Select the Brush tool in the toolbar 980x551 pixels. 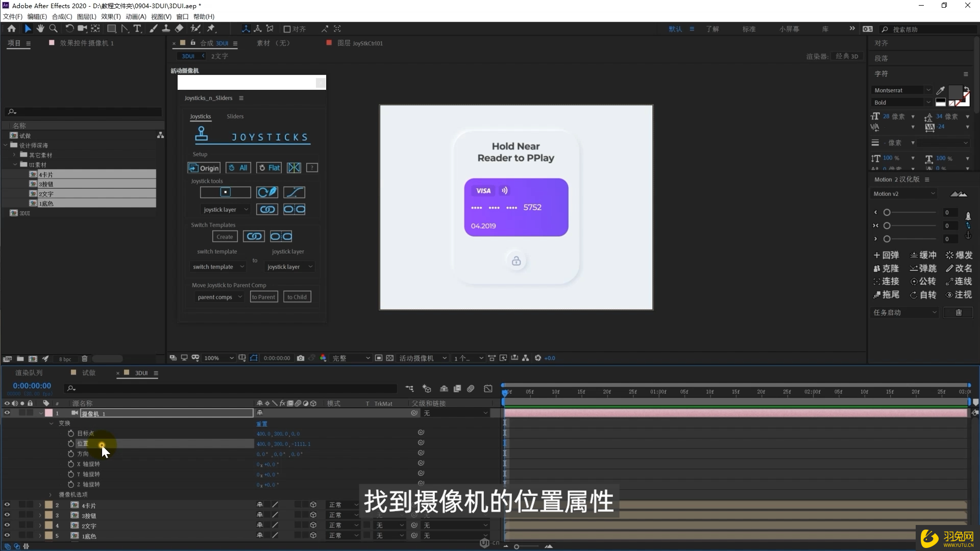point(153,29)
